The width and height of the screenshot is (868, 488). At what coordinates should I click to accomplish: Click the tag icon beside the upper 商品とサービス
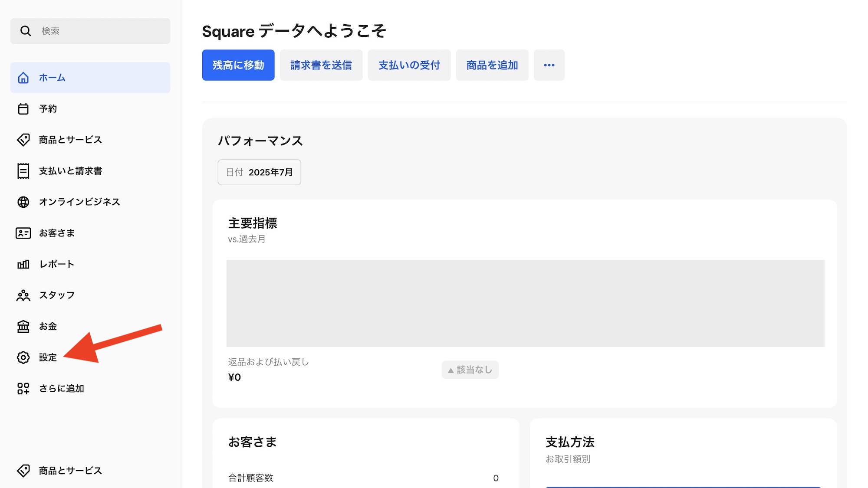(x=23, y=140)
